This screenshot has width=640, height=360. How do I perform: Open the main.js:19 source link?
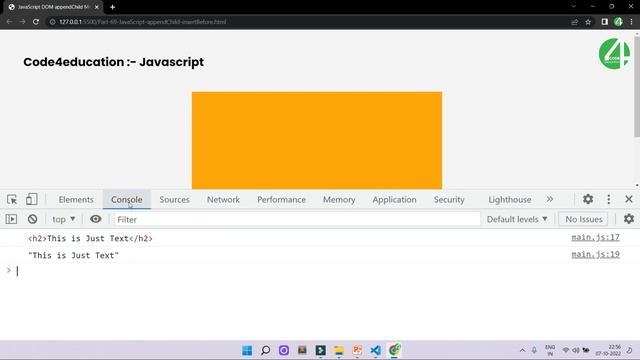coord(595,254)
